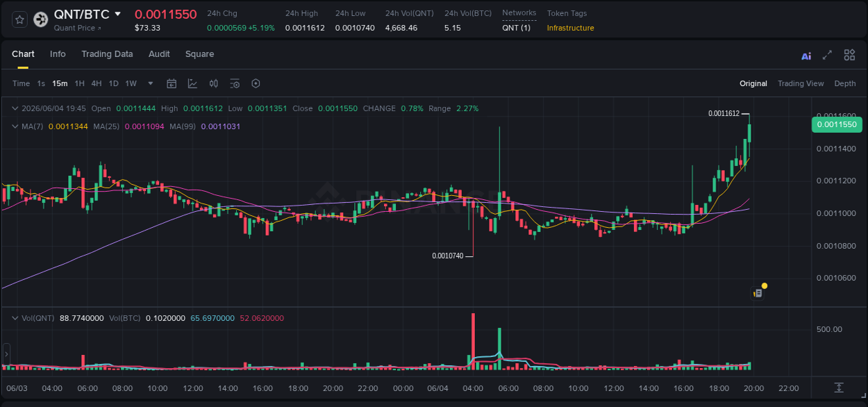Collapse the Vol(QNT) indicator chevron

click(15, 318)
